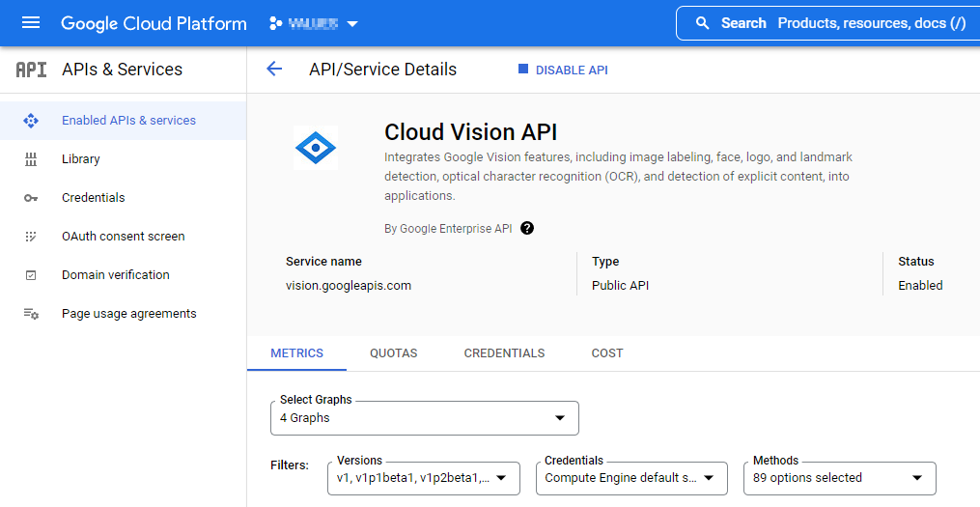The width and height of the screenshot is (980, 507).
Task: Click the Disable API button
Action: pos(563,70)
